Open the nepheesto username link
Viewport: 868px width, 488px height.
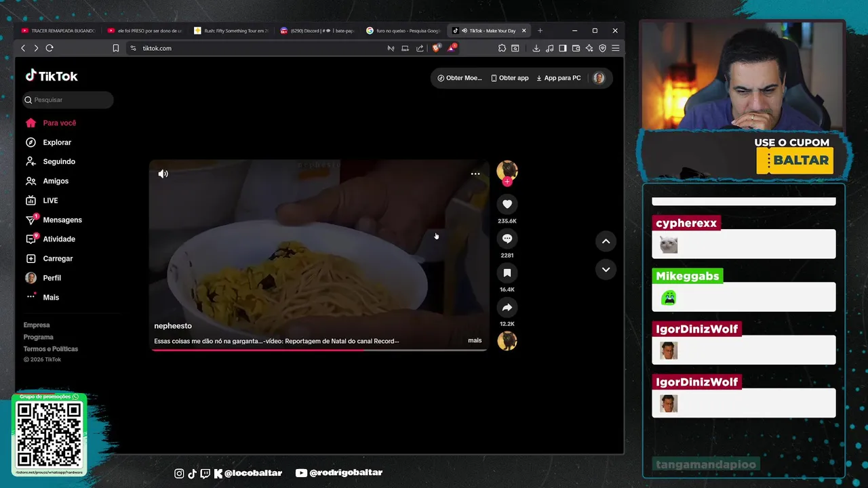[173, 326]
